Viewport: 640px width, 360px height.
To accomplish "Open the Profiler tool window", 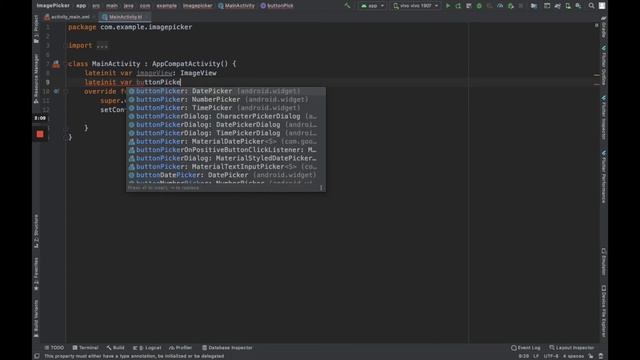I will [180, 348].
